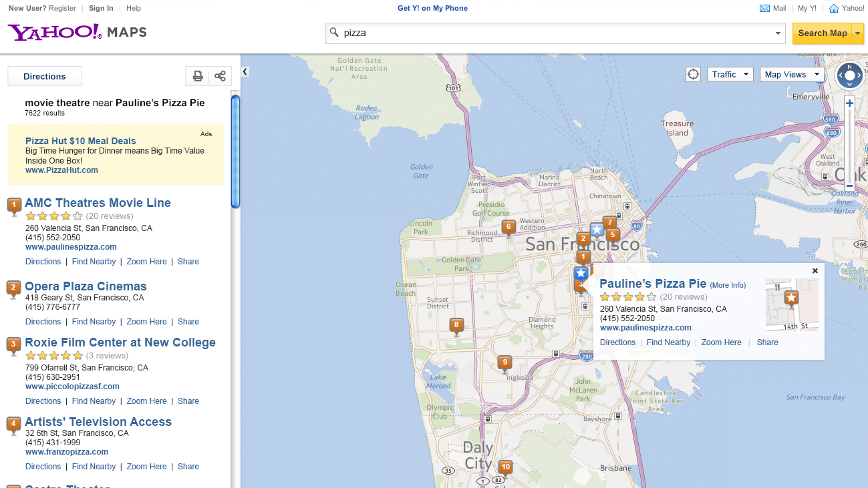Click the Yahoo! home icon
The height and width of the screenshot is (488, 868).
pos(834,9)
